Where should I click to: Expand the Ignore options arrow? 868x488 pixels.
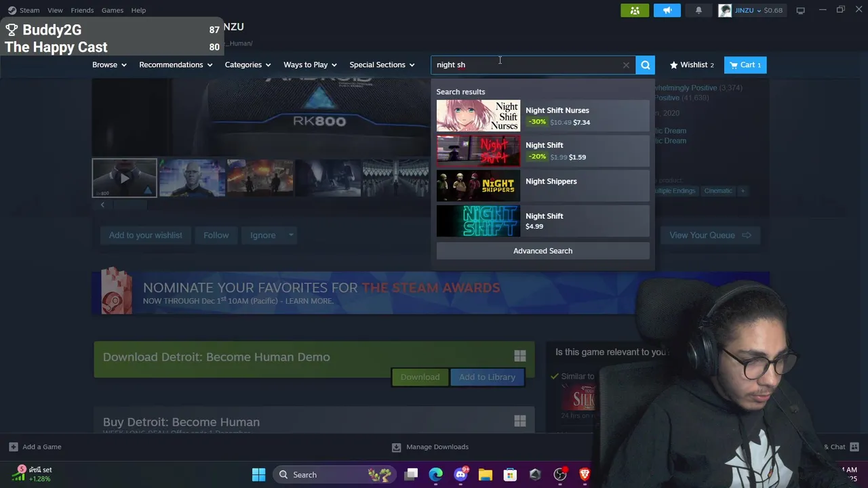tap(291, 235)
